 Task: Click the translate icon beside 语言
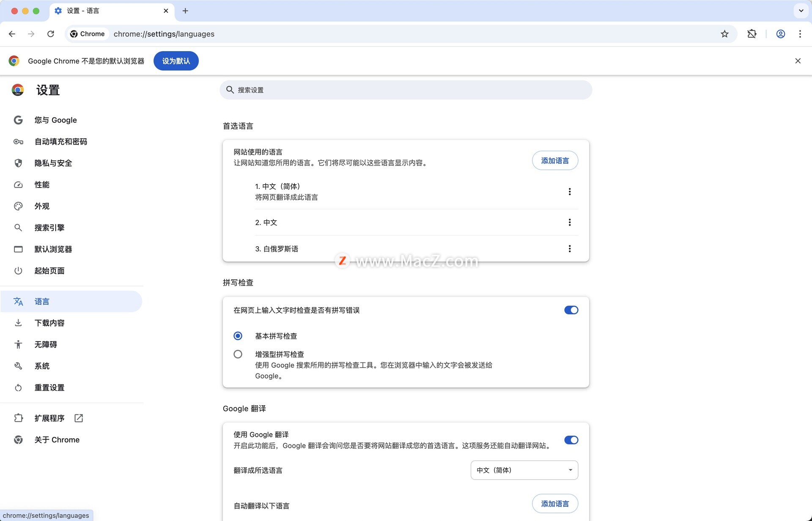click(x=18, y=301)
